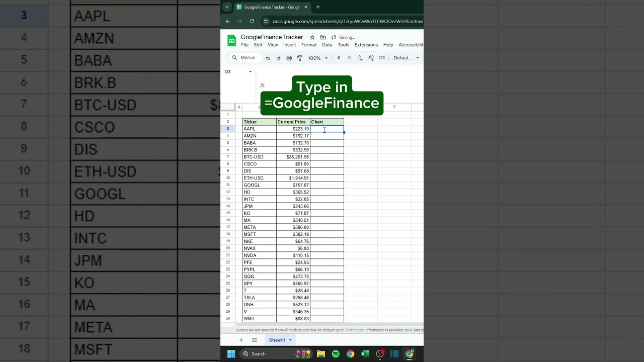This screenshot has width=644, height=362.
Task: Select the GOOGL ticker cell
Action: 260,185
